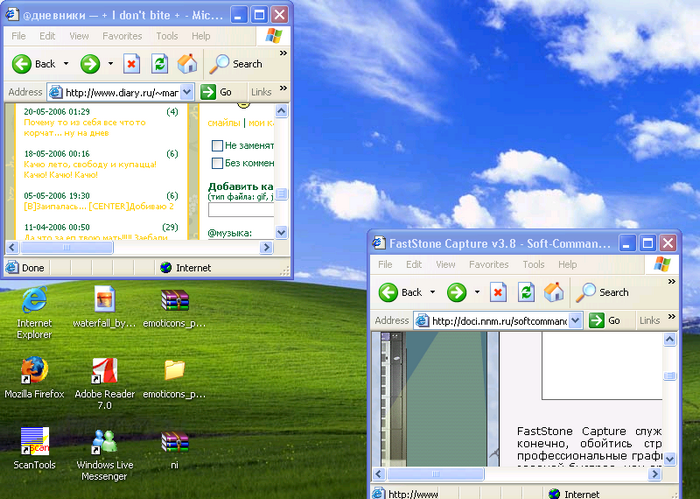Viewport: 700px width, 499px height.
Task: Go Home in the diary window
Action: click(x=187, y=64)
